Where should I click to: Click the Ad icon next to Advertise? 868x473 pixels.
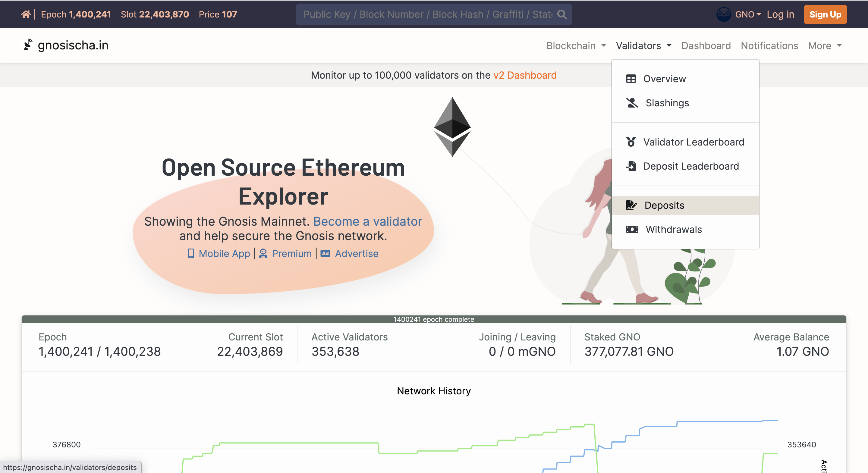tap(325, 253)
